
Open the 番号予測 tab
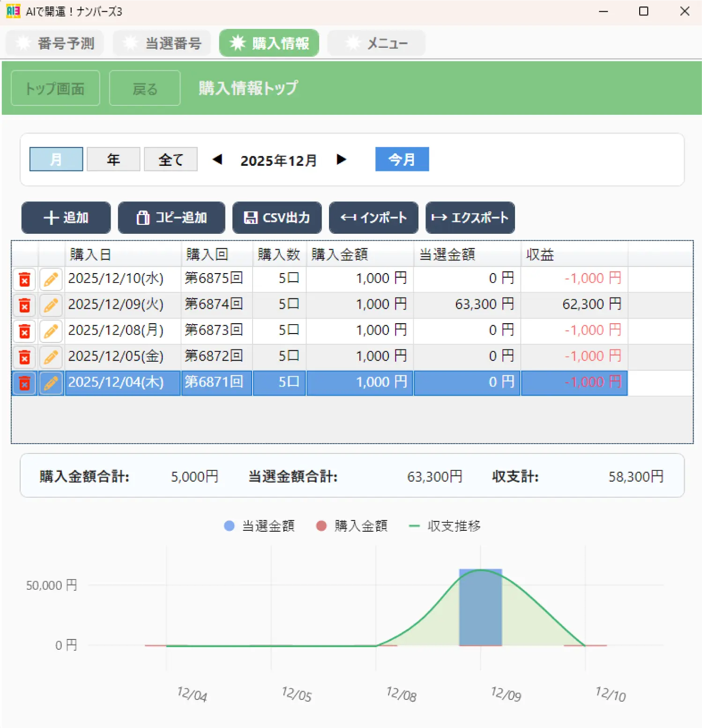pos(55,43)
